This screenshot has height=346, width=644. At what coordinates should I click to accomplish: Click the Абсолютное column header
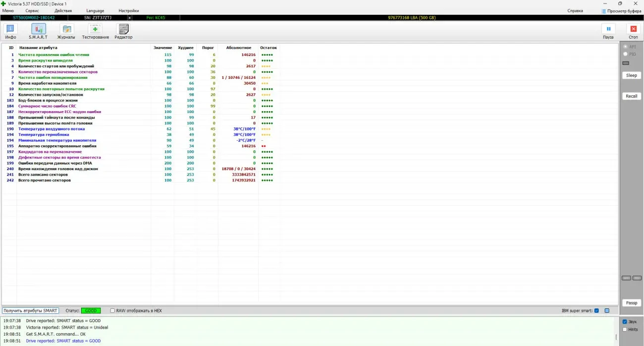(239, 48)
